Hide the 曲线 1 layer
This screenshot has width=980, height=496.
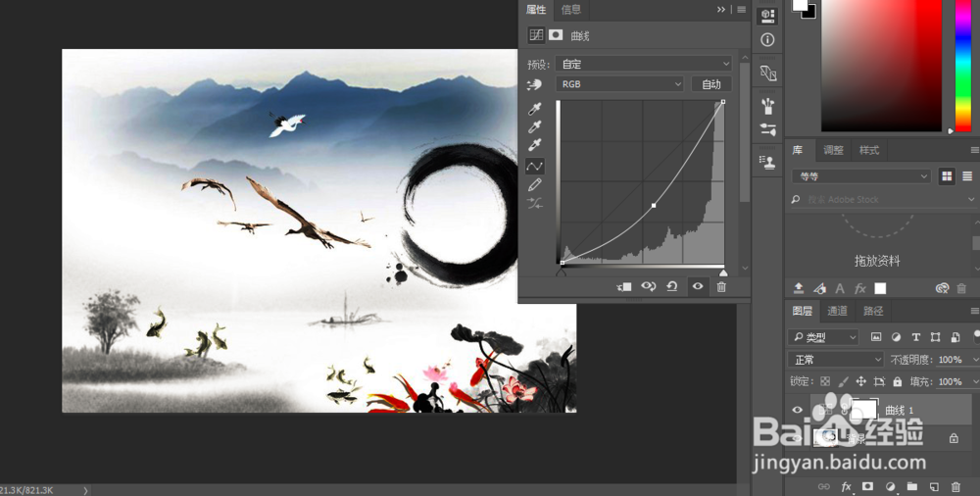[x=797, y=410]
